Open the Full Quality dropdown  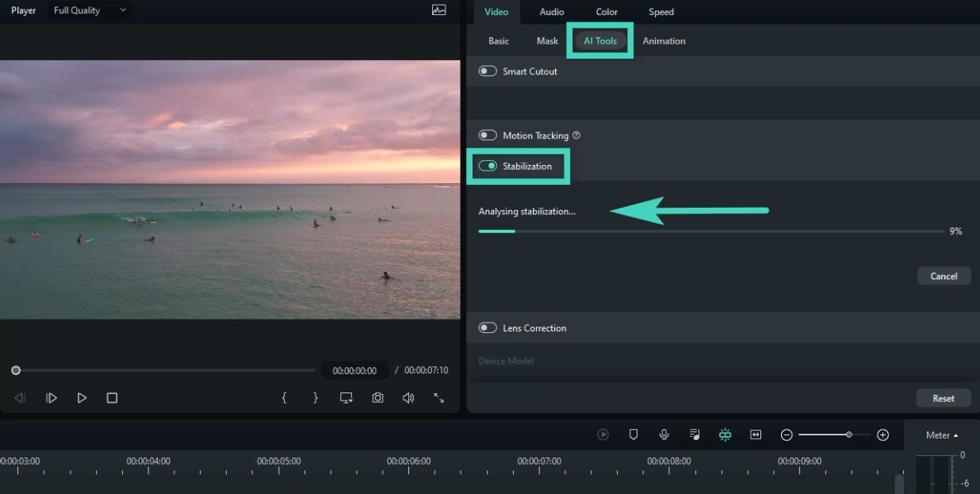click(89, 10)
